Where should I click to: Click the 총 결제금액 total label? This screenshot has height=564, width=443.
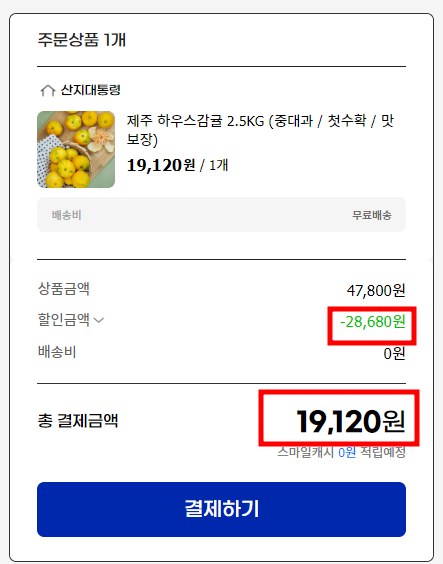pyautogui.click(x=78, y=420)
